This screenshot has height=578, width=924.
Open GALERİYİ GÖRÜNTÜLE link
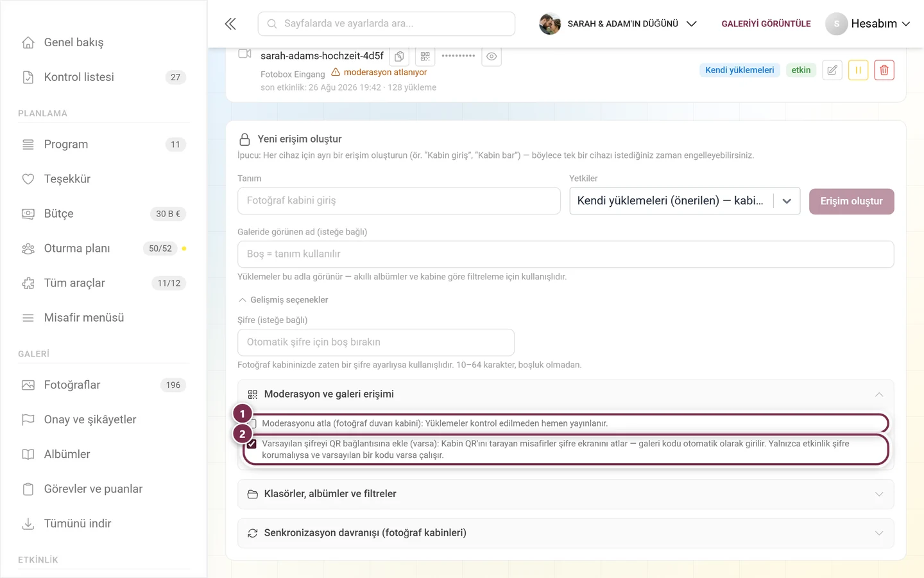coord(766,24)
